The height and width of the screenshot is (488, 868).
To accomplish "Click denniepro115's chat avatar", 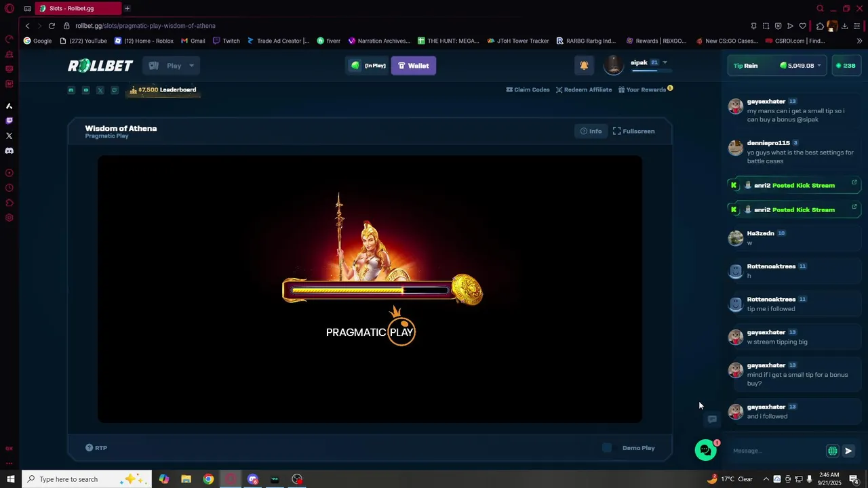I will [736, 148].
